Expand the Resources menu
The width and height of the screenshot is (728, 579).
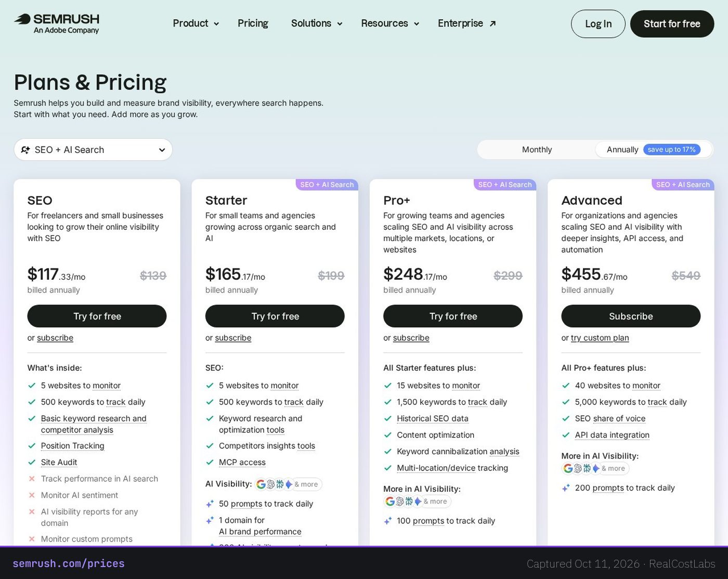(x=390, y=23)
